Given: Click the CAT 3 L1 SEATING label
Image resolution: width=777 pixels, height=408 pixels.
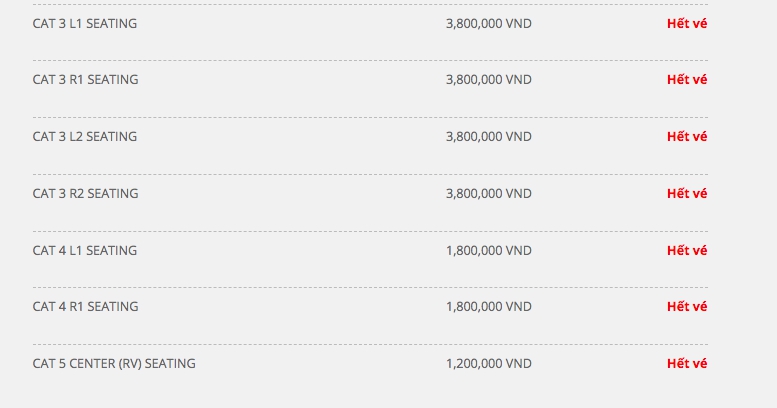Looking at the screenshot, I should (84, 23).
